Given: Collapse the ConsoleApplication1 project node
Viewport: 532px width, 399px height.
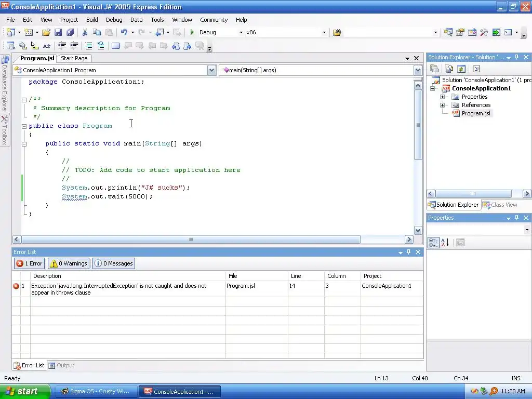Looking at the screenshot, I should coord(433,88).
